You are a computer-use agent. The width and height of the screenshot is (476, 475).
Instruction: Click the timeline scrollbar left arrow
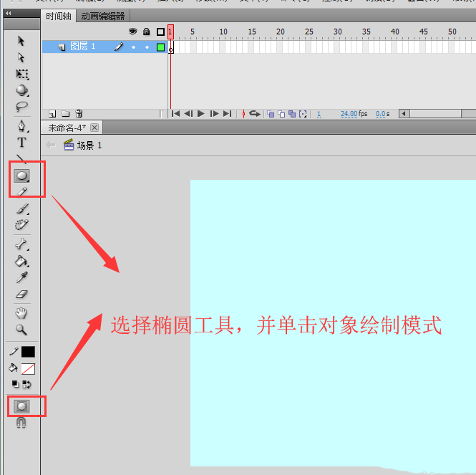click(x=404, y=114)
